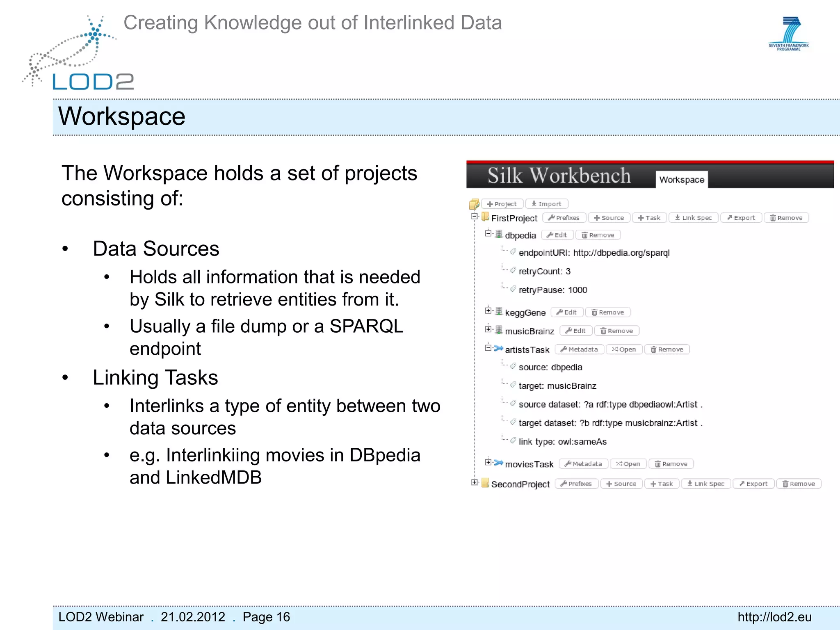This screenshot has height=630, width=840.
Task: Open Metadata for artistsTask
Action: [x=580, y=349]
